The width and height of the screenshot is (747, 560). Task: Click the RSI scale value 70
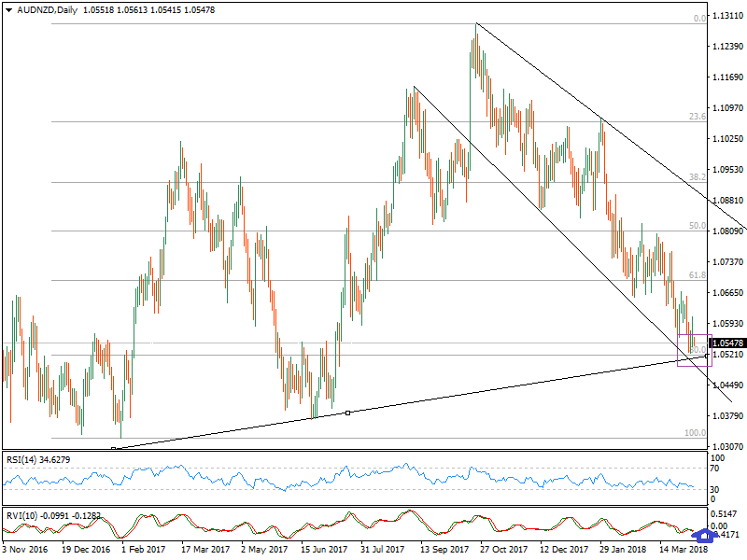714,469
